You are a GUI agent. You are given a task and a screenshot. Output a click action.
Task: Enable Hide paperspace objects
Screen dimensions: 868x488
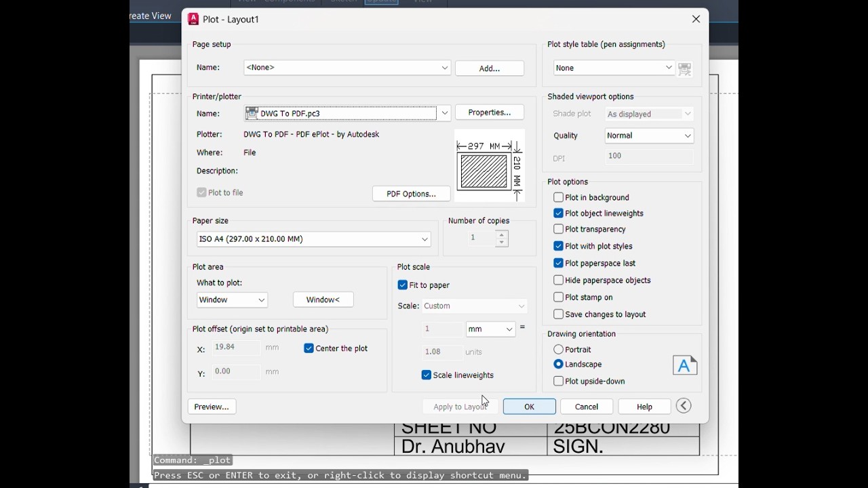[558, 280]
